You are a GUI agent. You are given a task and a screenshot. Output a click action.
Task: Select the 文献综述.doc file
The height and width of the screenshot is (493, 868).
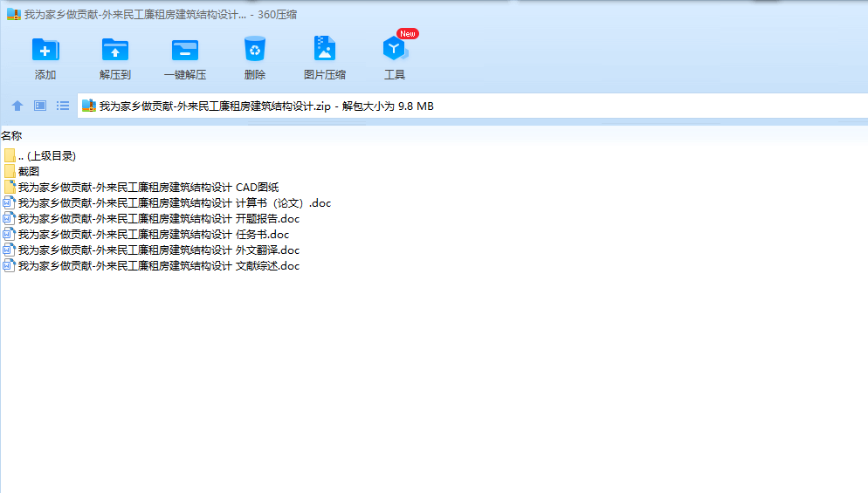pos(151,265)
